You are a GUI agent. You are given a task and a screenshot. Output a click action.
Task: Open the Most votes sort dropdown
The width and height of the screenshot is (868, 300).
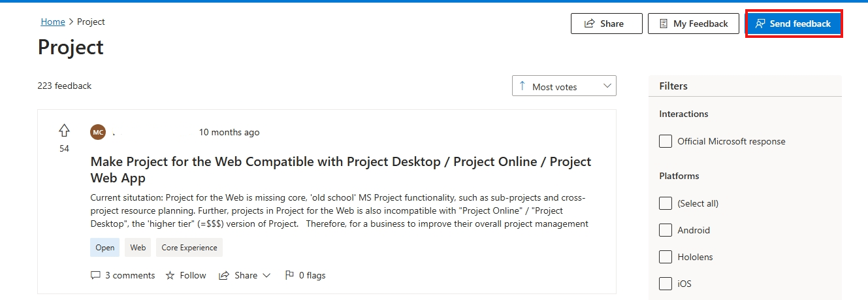(564, 86)
